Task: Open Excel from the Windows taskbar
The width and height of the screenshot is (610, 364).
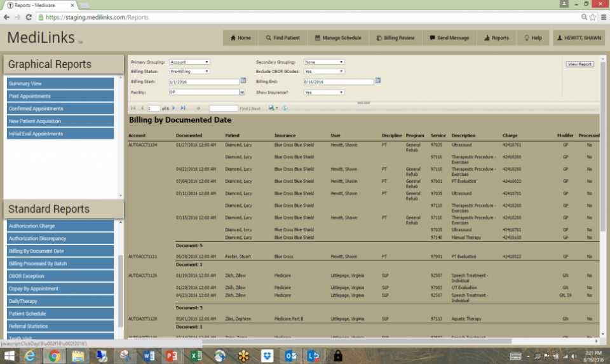Action: coord(196,356)
